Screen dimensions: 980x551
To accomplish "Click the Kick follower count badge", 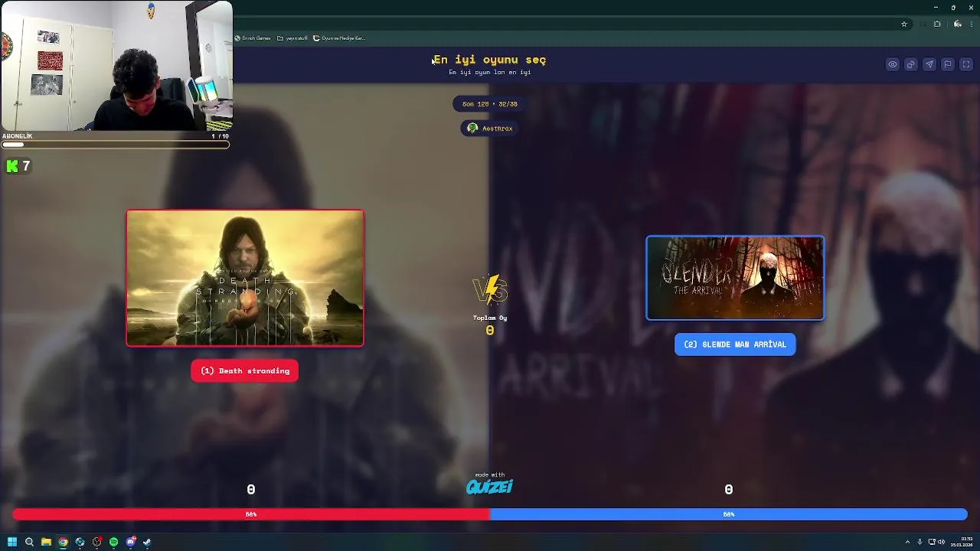I will point(18,166).
